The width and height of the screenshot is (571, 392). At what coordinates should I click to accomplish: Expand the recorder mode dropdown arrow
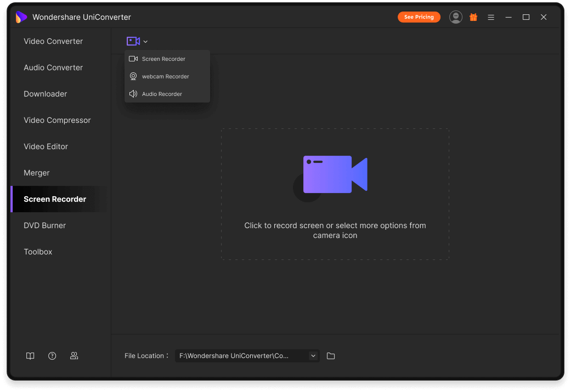click(x=145, y=41)
